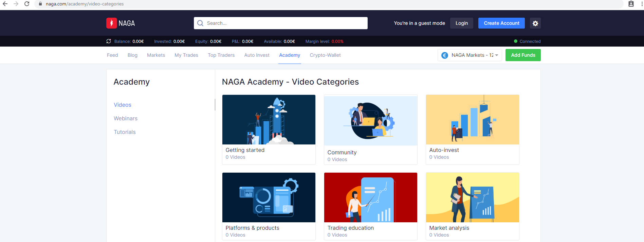The width and height of the screenshot is (644, 242).
Task: Focus the Search input field
Action: (281, 23)
